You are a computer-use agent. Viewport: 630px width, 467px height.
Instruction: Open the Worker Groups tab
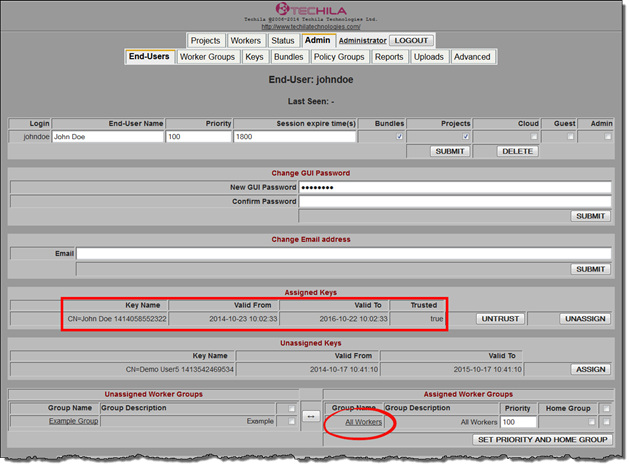[x=207, y=57]
